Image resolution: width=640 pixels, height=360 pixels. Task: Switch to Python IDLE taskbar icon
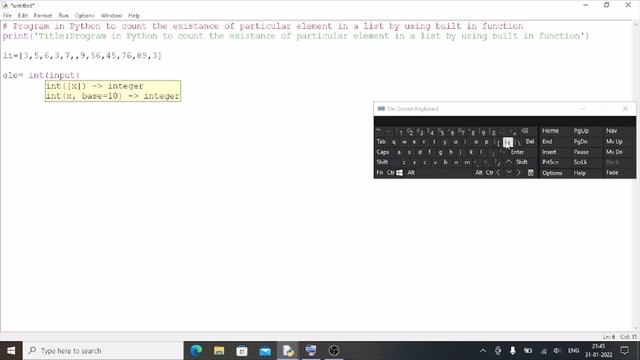click(x=288, y=351)
